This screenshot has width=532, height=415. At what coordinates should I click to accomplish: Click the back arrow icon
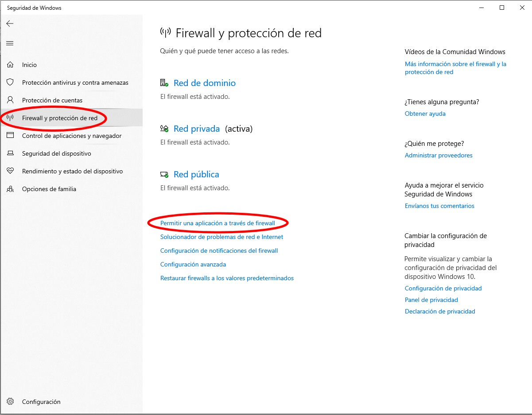[x=10, y=23]
